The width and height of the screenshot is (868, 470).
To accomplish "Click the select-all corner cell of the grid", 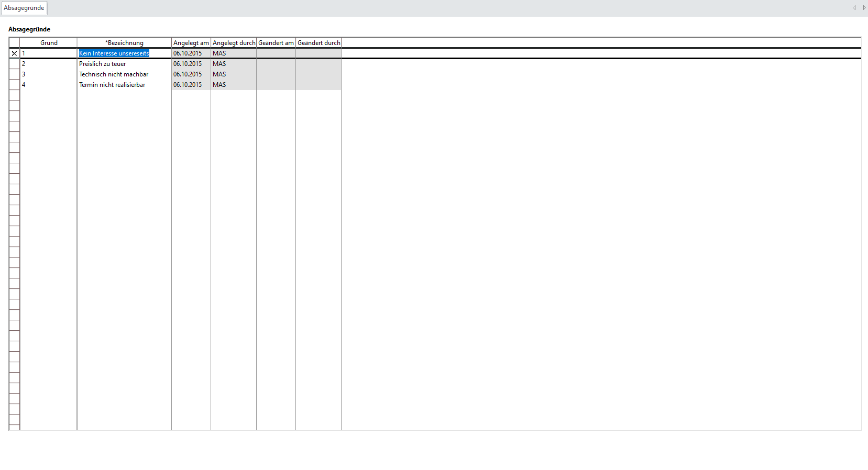I will (x=14, y=43).
